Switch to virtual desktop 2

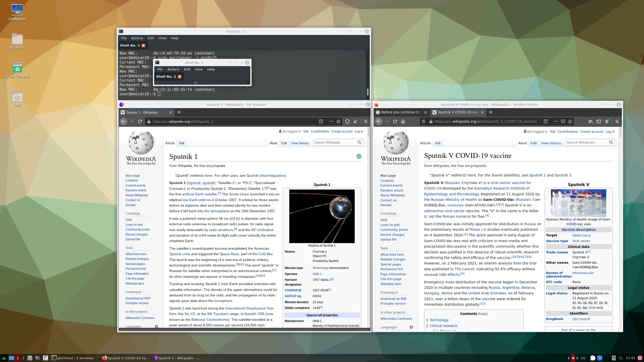(x=23, y=358)
